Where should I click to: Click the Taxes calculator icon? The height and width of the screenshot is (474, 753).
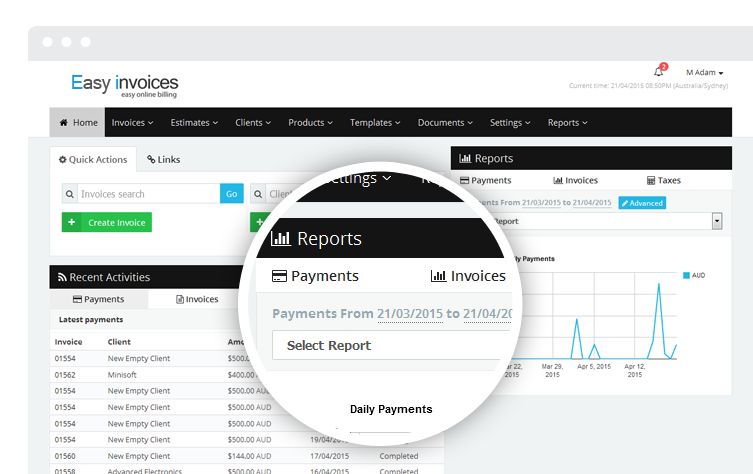[x=651, y=181]
